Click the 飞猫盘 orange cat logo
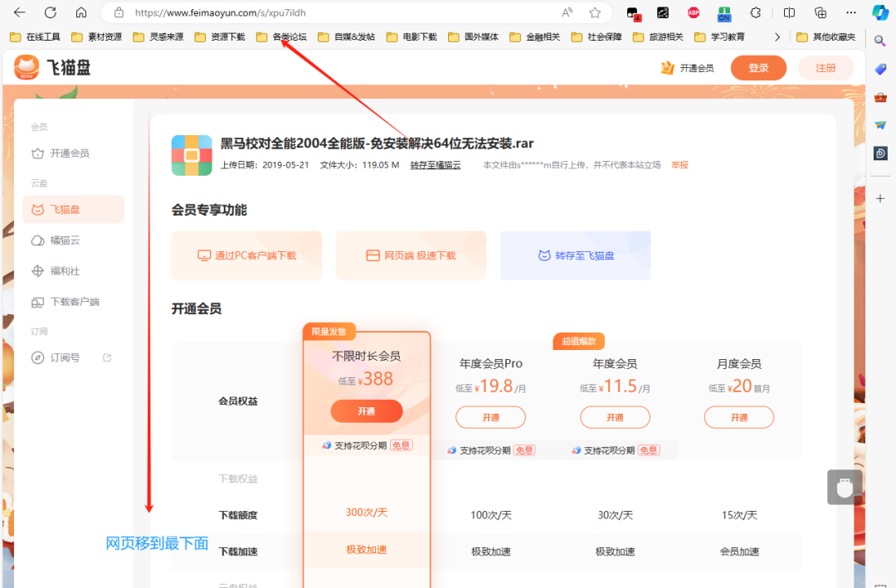 tap(27, 67)
